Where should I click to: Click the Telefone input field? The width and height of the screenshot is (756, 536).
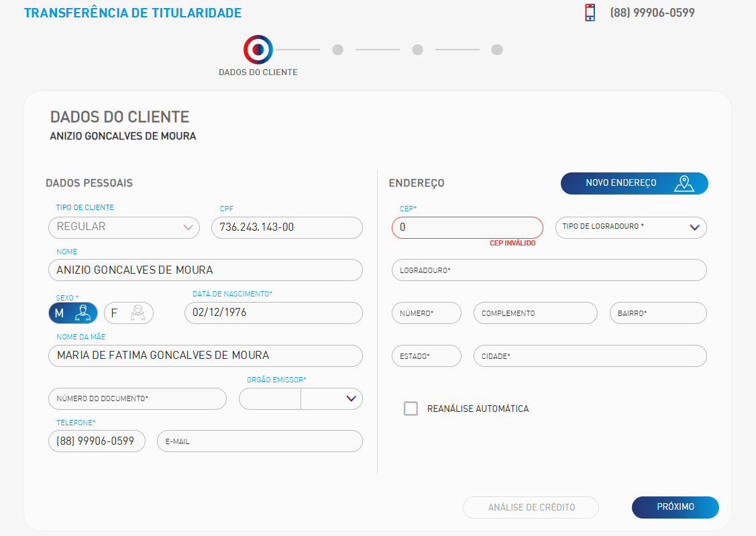pyautogui.click(x=97, y=441)
